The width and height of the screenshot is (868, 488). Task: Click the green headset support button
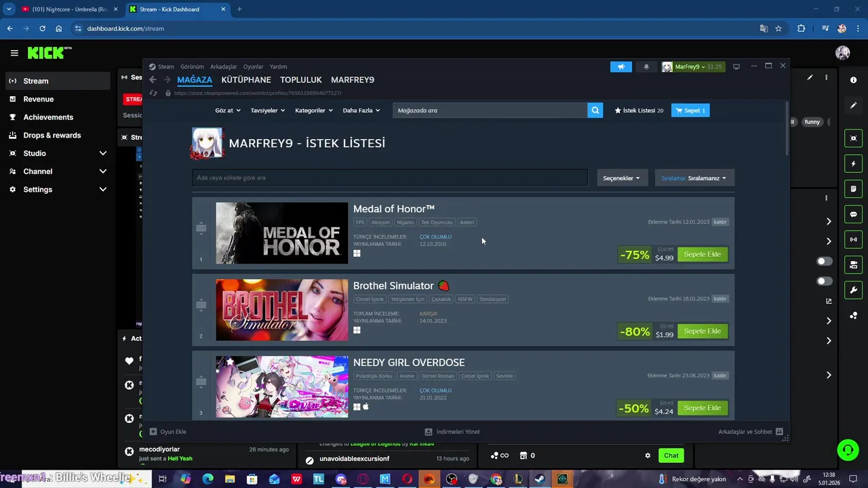(x=847, y=450)
